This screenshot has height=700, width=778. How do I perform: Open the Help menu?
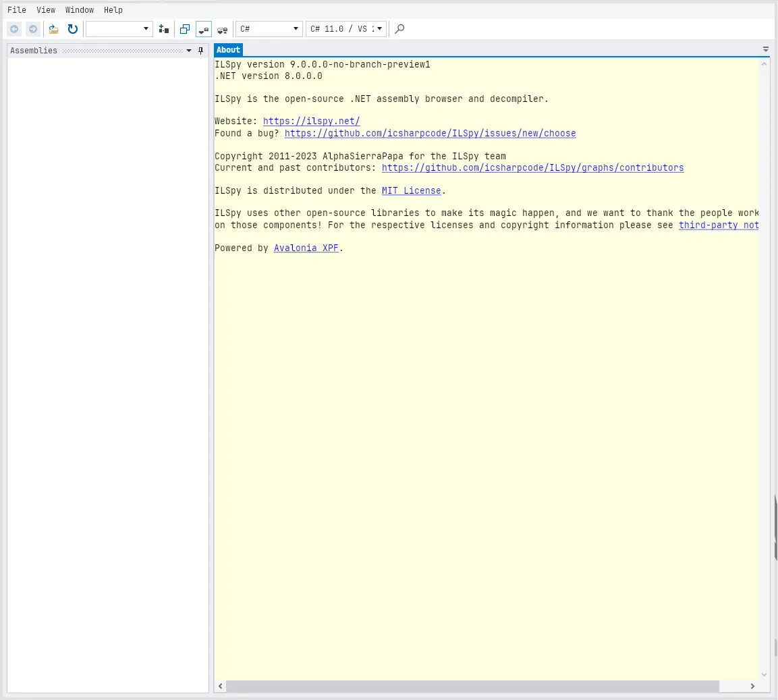tap(113, 10)
